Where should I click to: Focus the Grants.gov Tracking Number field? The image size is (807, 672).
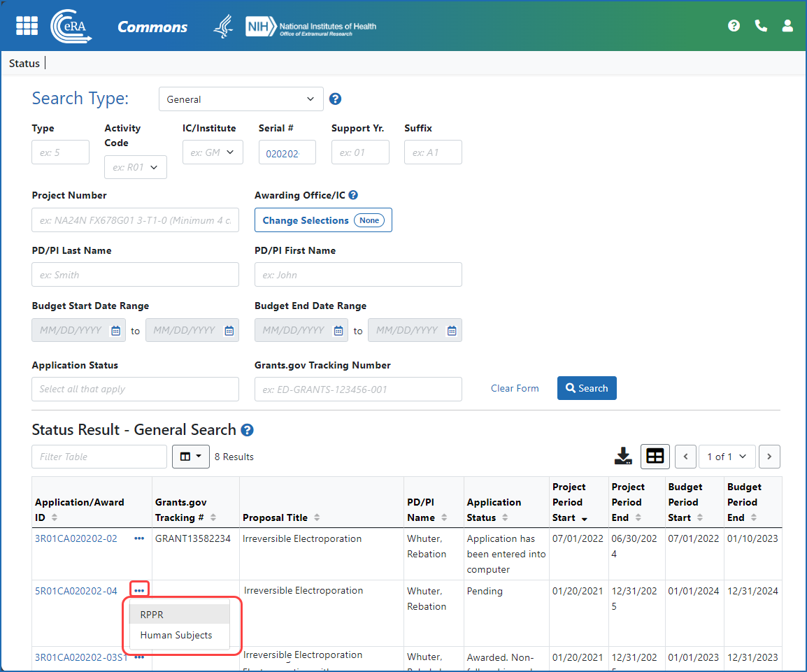(358, 389)
